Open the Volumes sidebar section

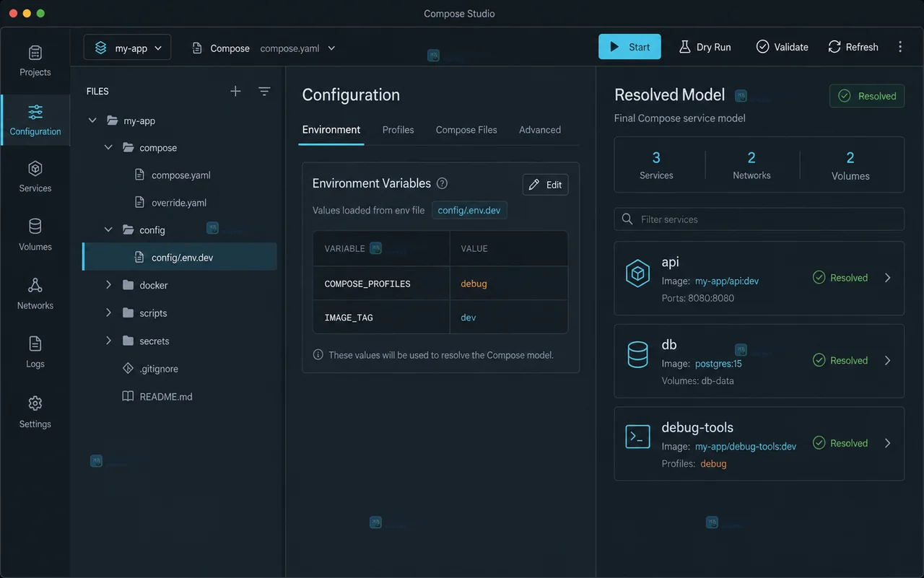35,235
